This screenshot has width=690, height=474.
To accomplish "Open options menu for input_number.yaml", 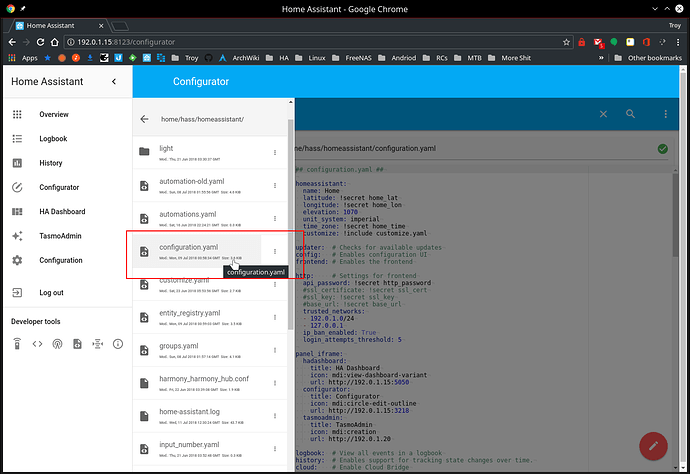I will [275, 449].
